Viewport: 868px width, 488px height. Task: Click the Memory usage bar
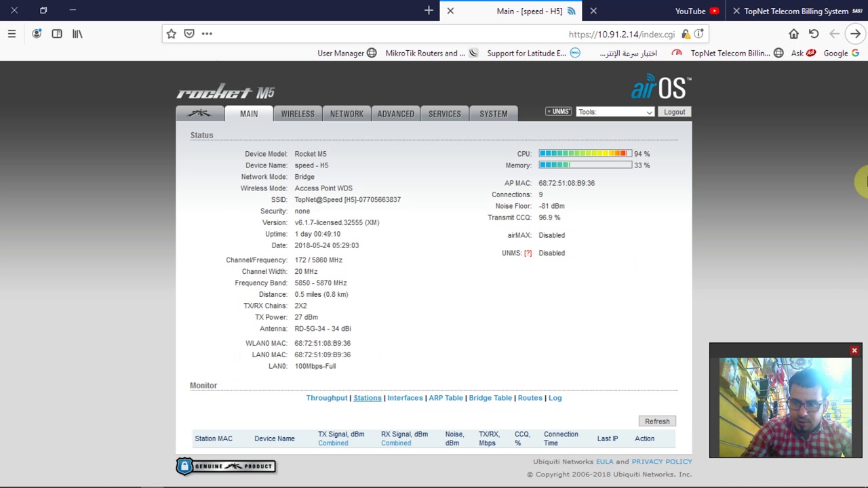tap(585, 165)
